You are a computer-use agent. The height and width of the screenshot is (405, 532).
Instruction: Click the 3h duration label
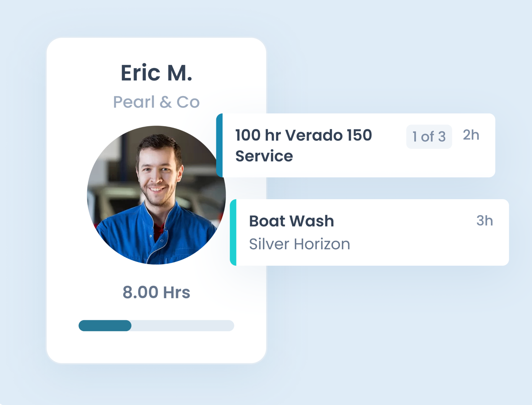click(x=485, y=221)
